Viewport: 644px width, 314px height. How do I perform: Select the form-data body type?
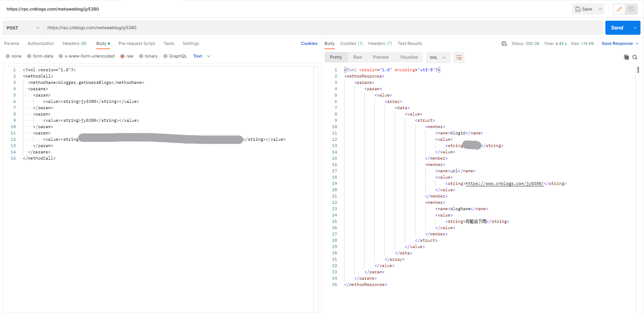click(x=40, y=56)
